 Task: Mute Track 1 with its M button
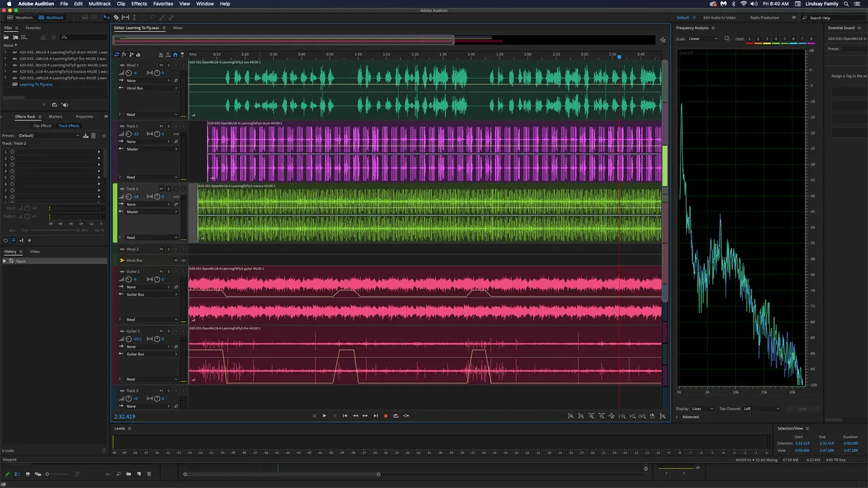tap(161, 126)
